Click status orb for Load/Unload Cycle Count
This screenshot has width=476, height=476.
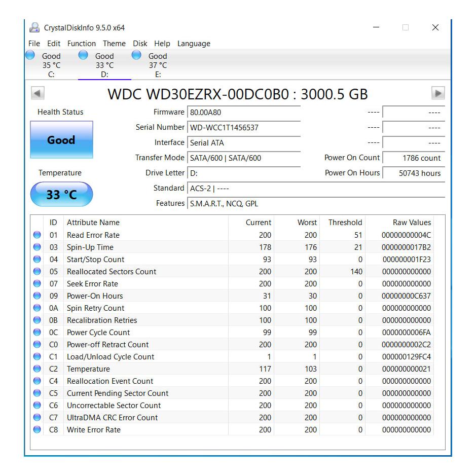37,357
